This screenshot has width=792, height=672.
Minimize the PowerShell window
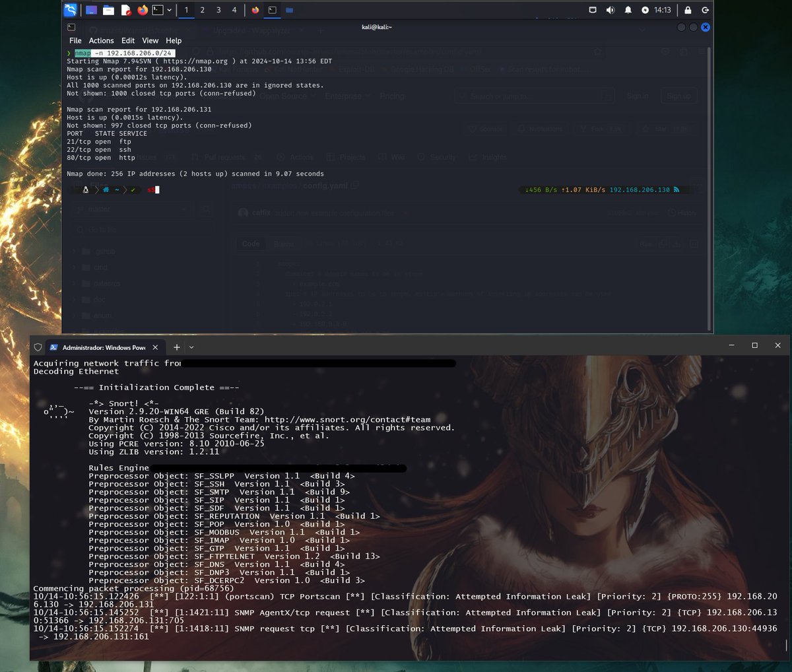731,345
